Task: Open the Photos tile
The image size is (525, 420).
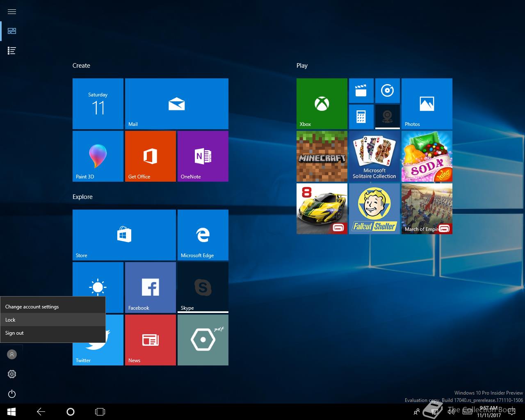Action: coord(427,104)
